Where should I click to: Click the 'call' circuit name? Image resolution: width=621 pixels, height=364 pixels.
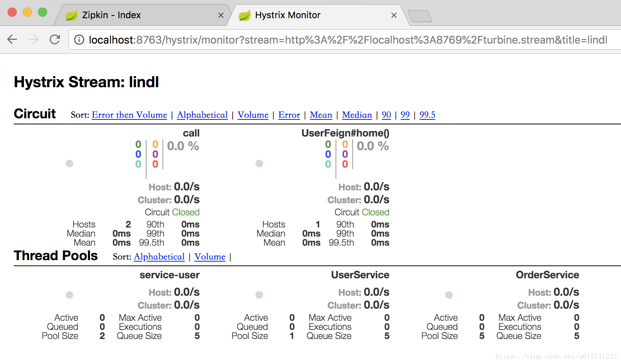pos(191,133)
